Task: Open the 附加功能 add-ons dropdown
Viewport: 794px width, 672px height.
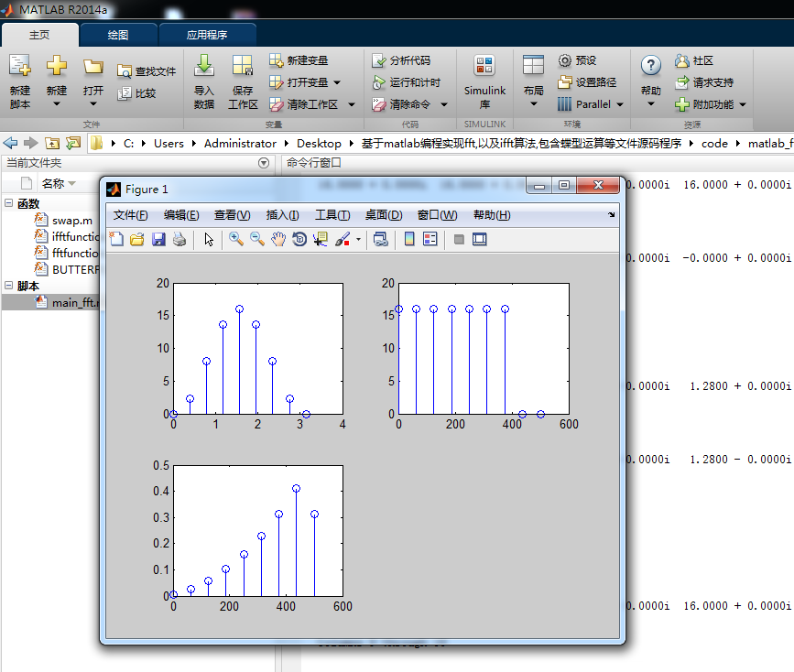Action: tap(711, 104)
